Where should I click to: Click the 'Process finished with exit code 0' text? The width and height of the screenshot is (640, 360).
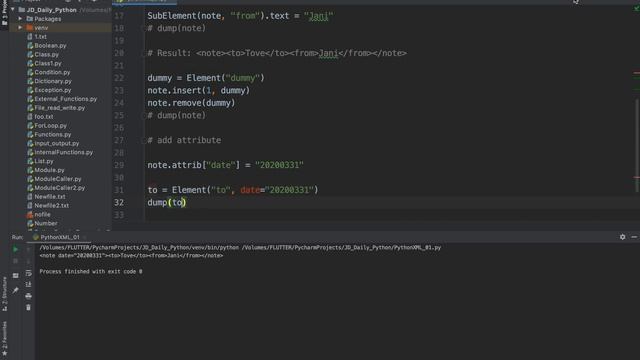[x=91, y=271]
